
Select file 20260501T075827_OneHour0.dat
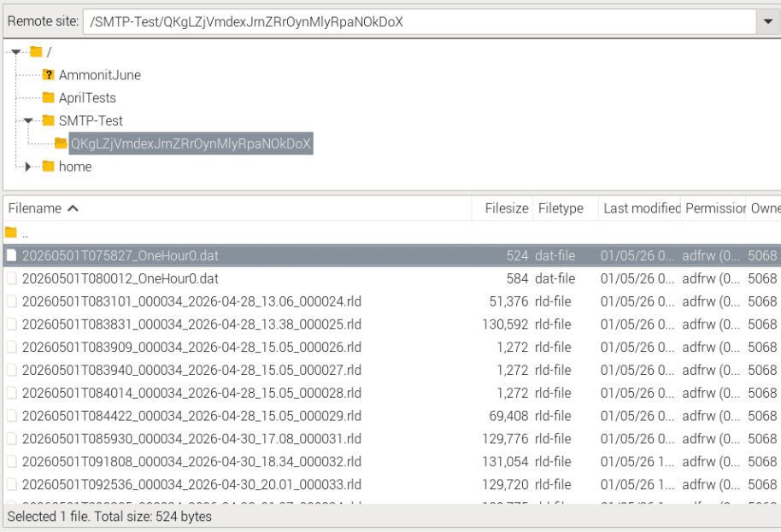pos(392,255)
